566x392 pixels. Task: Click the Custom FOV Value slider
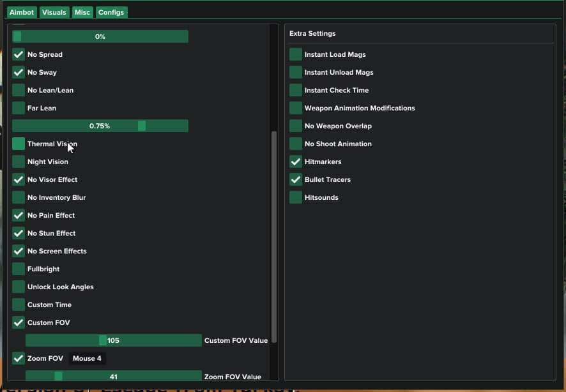(113, 340)
